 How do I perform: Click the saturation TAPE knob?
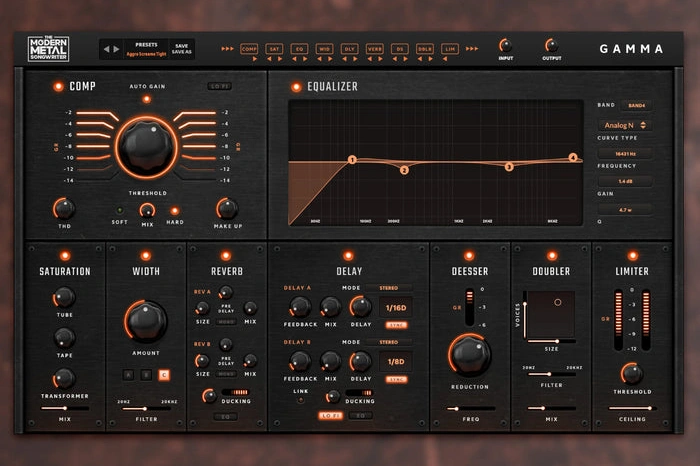64,337
